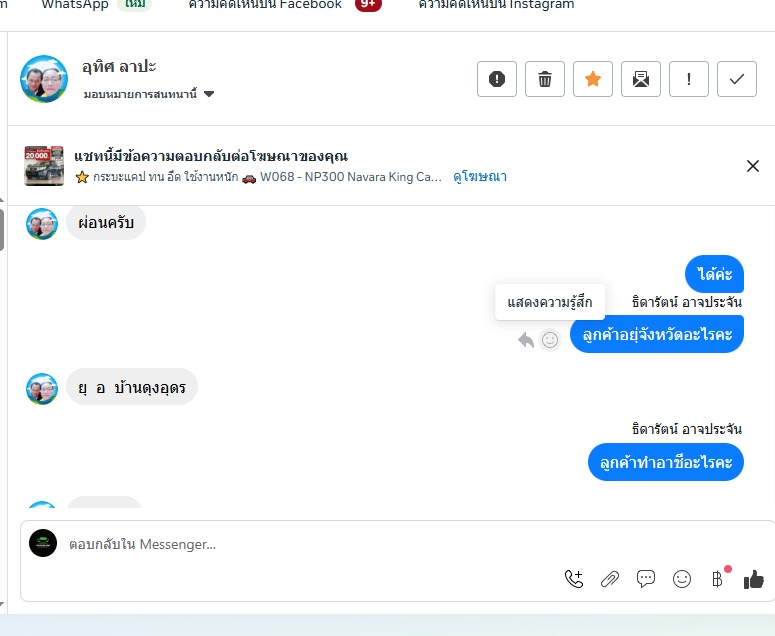This screenshot has height=636, width=775.
Task: Mark conversation done with checkmark button
Action: point(736,79)
